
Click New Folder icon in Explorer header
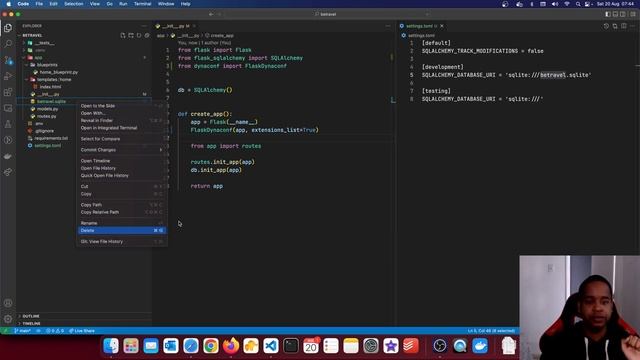131,36
